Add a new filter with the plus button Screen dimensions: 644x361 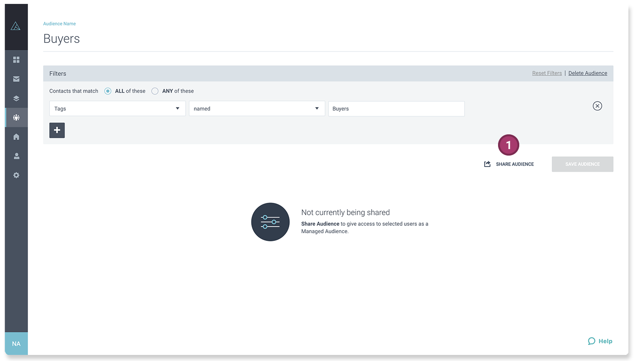pos(57,130)
